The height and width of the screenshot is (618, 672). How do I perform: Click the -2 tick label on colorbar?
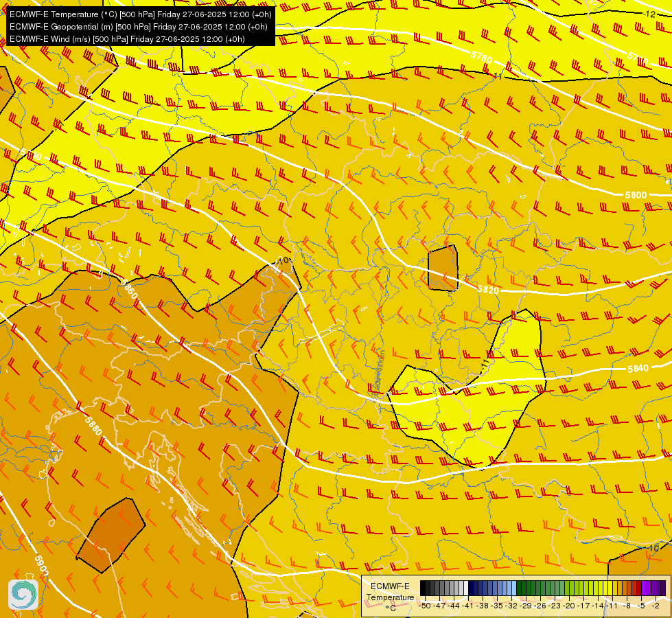656,606
